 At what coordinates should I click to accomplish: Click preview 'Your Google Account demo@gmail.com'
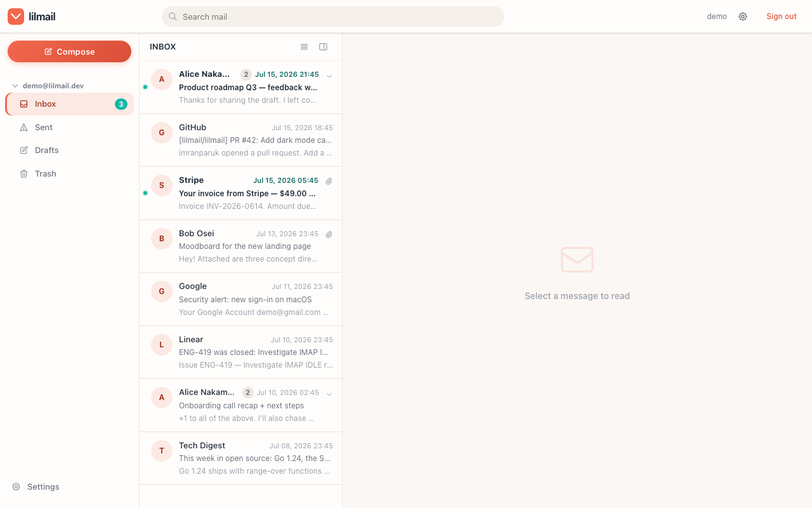tap(254, 312)
